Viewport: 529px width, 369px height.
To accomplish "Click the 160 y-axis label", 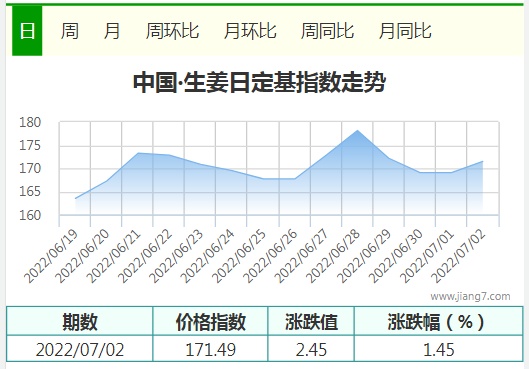I will pyautogui.click(x=30, y=215).
